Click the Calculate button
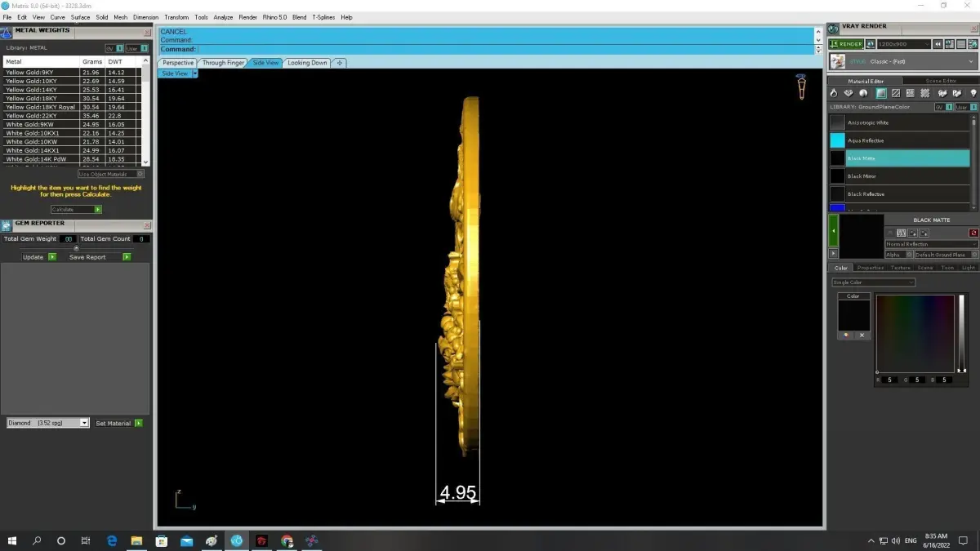Viewport: 980px width, 551px height. [x=76, y=210]
